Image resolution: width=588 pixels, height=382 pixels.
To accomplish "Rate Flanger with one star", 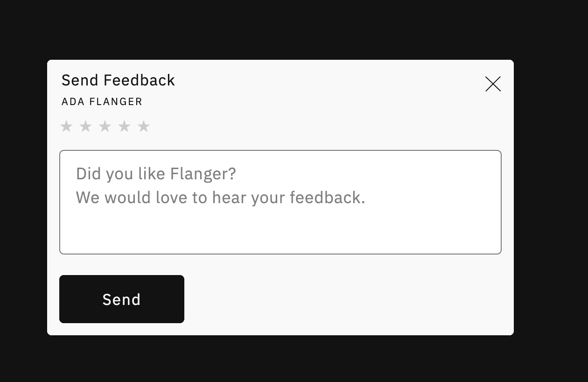I will coord(66,126).
